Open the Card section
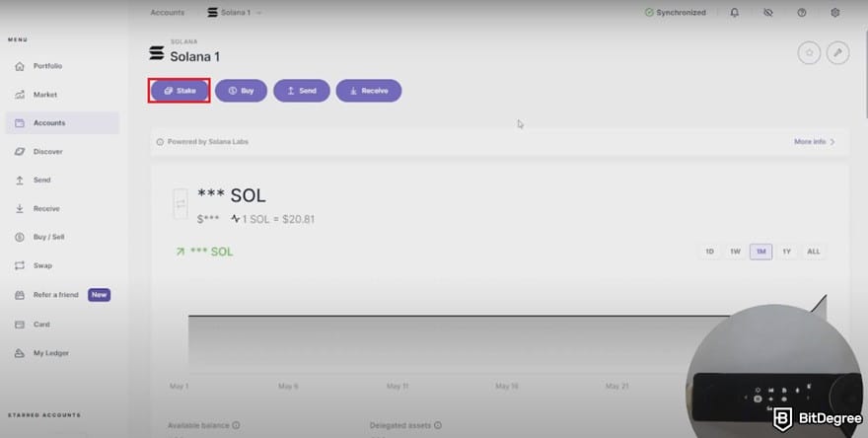Image resolution: width=868 pixels, height=438 pixels. pyautogui.click(x=41, y=325)
